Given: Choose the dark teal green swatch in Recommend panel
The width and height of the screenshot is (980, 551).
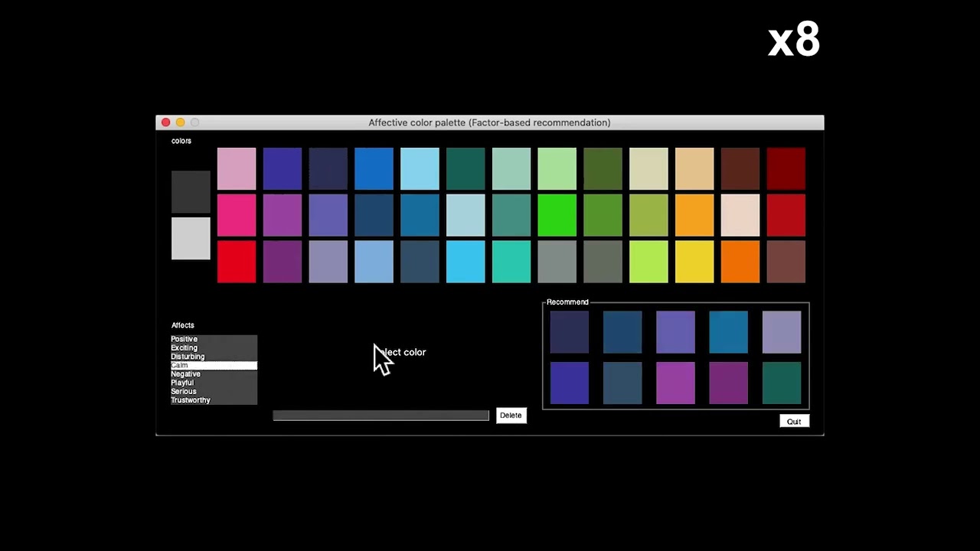Looking at the screenshot, I should (782, 383).
